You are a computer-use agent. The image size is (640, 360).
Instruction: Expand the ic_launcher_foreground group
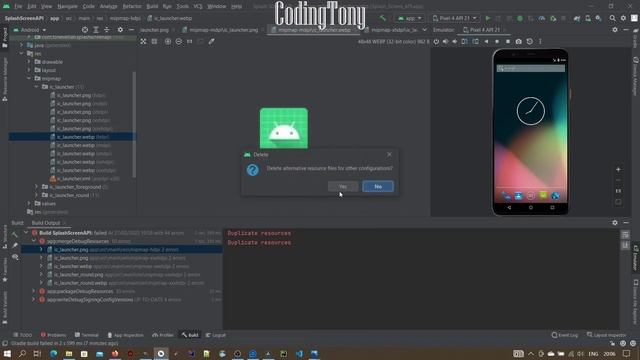pyautogui.click(x=36, y=187)
